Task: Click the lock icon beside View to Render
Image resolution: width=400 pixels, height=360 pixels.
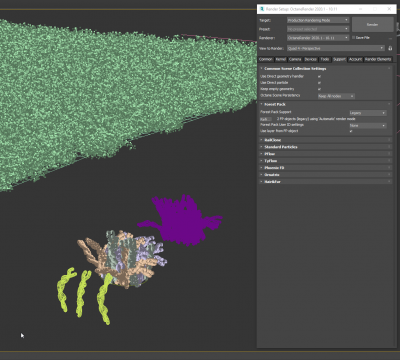Action: (x=390, y=48)
